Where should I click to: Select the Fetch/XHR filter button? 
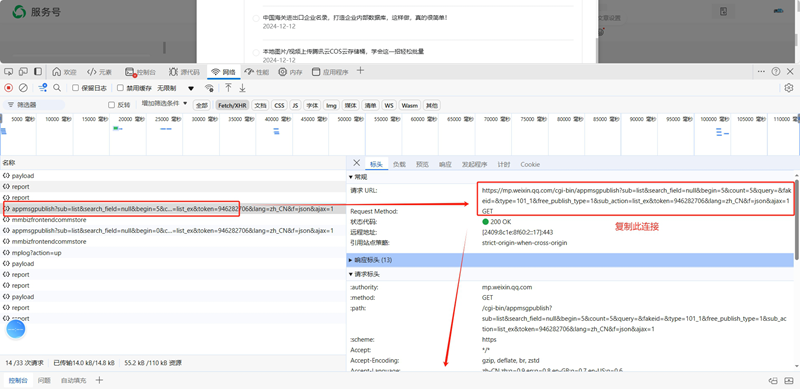point(232,105)
